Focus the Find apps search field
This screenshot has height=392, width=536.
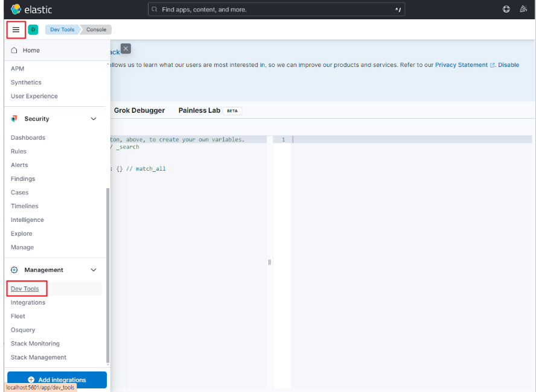(276, 9)
